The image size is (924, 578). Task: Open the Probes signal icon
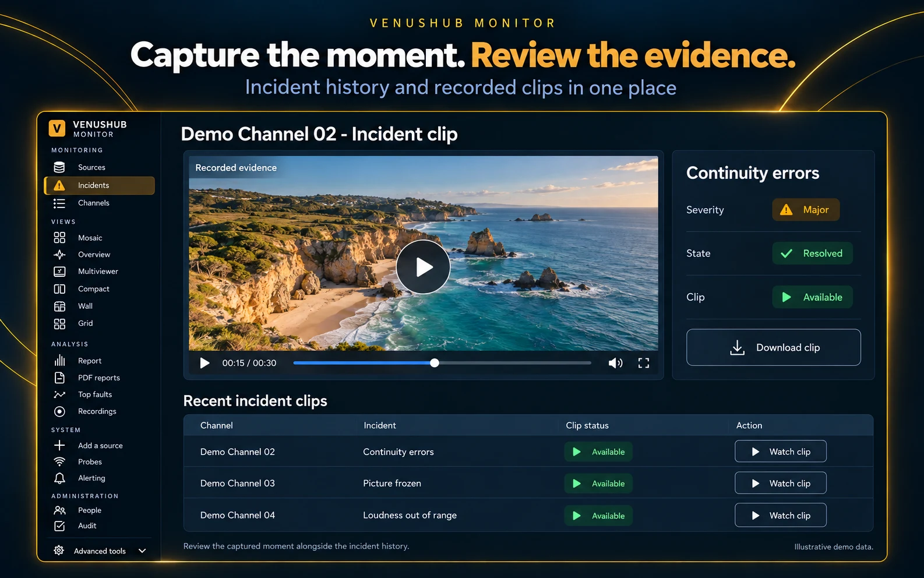(x=59, y=462)
